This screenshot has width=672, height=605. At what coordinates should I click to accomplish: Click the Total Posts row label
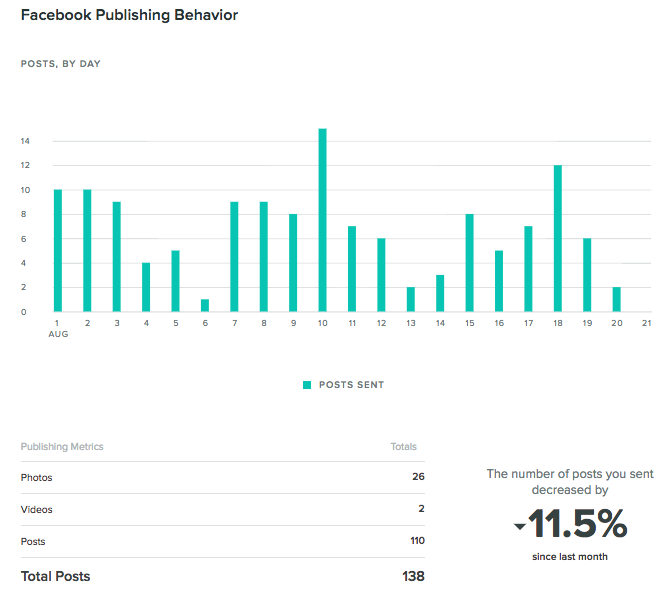pyautogui.click(x=55, y=577)
